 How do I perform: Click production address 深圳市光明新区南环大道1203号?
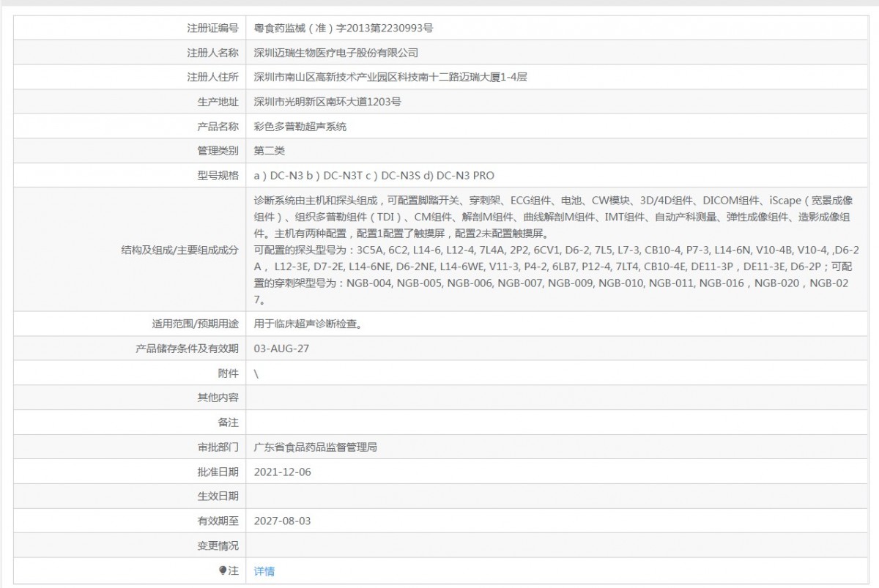point(327,102)
